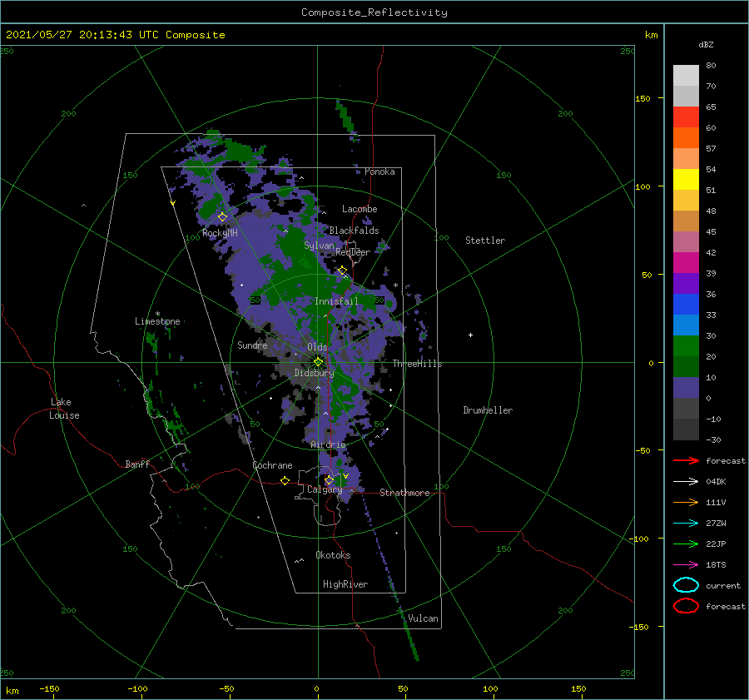Click the RockyMH label
The width and height of the screenshot is (749, 700).
[220, 233]
